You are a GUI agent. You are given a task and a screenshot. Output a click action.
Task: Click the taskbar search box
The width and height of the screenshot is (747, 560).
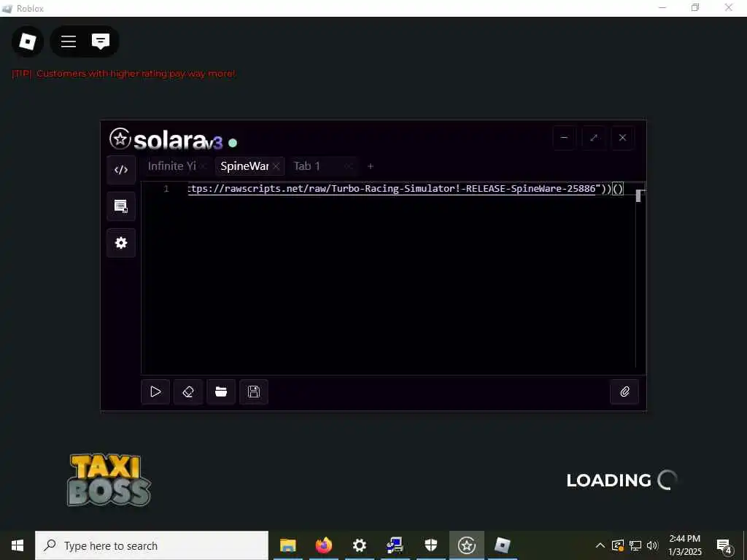(152, 545)
